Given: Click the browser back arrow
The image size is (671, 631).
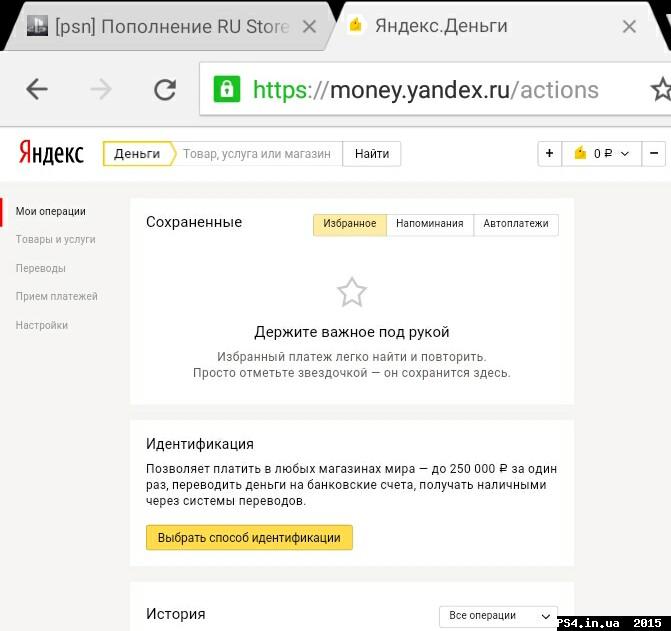Looking at the screenshot, I should [37, 90].
